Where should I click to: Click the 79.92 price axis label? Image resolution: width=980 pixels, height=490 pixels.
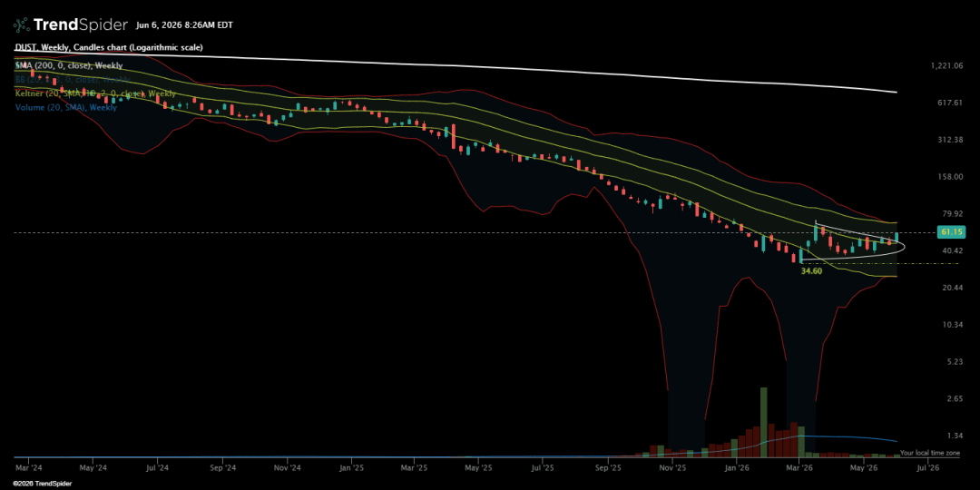coord(952,214)
